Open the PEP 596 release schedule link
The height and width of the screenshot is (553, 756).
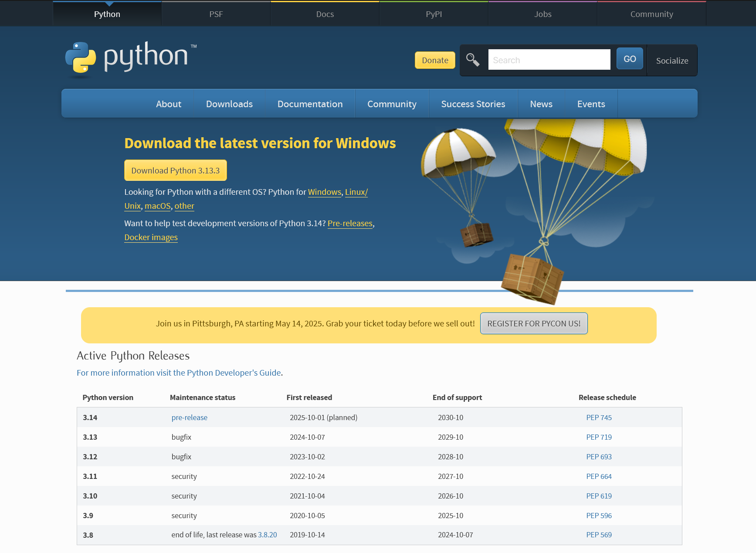(x=599, y=516)
